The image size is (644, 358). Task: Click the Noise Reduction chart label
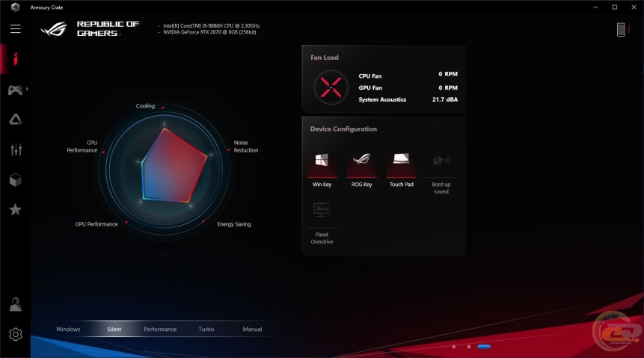246,146
